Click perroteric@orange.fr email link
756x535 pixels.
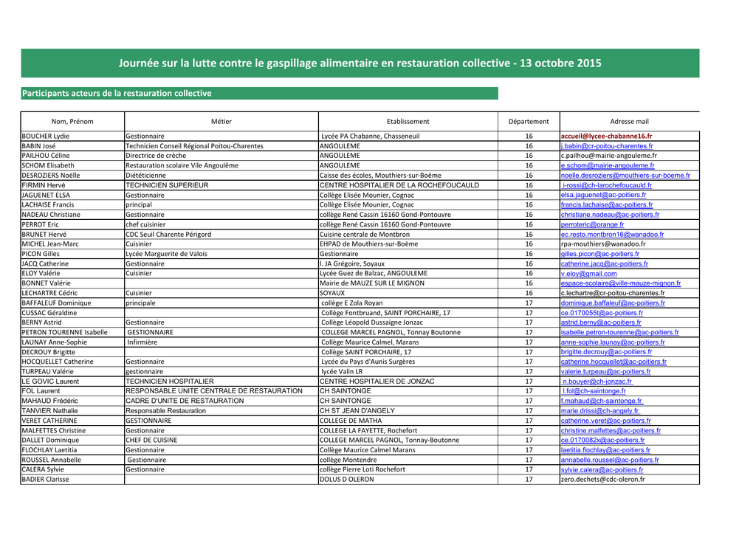tap(592, 224)
